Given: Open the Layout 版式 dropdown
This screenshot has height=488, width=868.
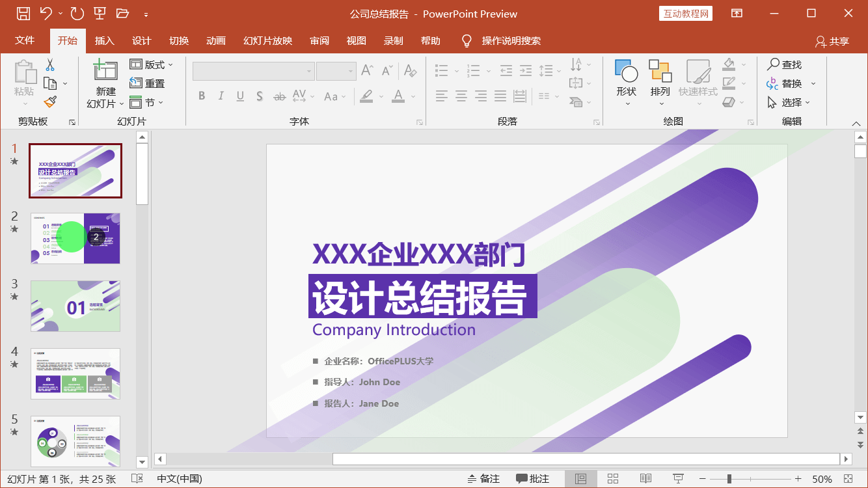Looking at the screenshot, I should coord(152,64).
